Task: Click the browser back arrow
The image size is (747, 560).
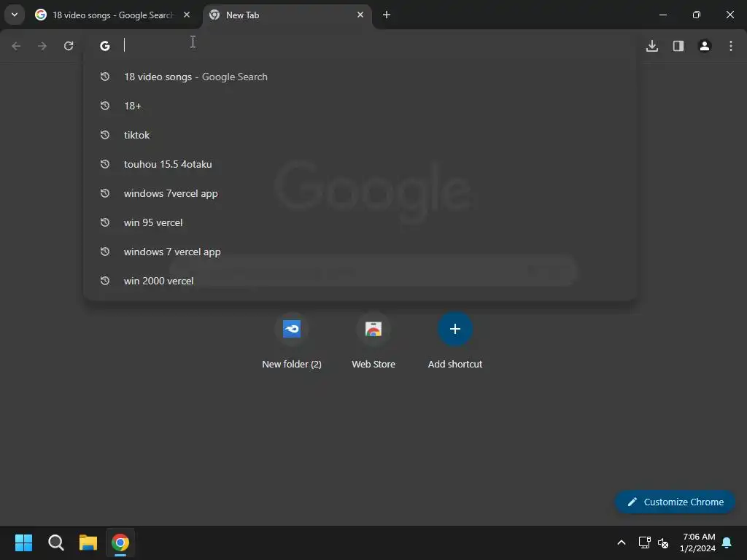Action: (16, 46)
